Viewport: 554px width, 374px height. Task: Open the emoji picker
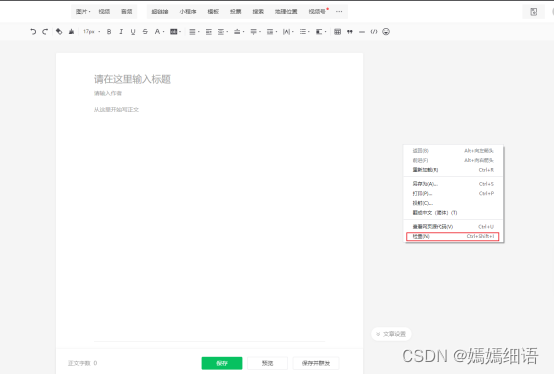click(386, 32)
